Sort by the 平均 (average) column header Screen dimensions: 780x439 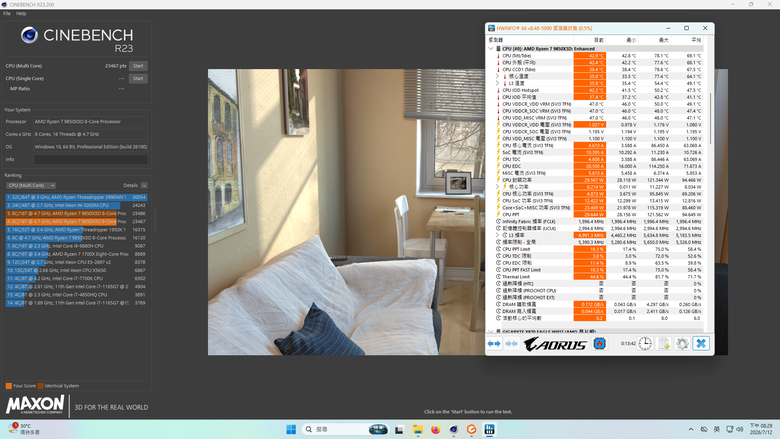point(687,40)
